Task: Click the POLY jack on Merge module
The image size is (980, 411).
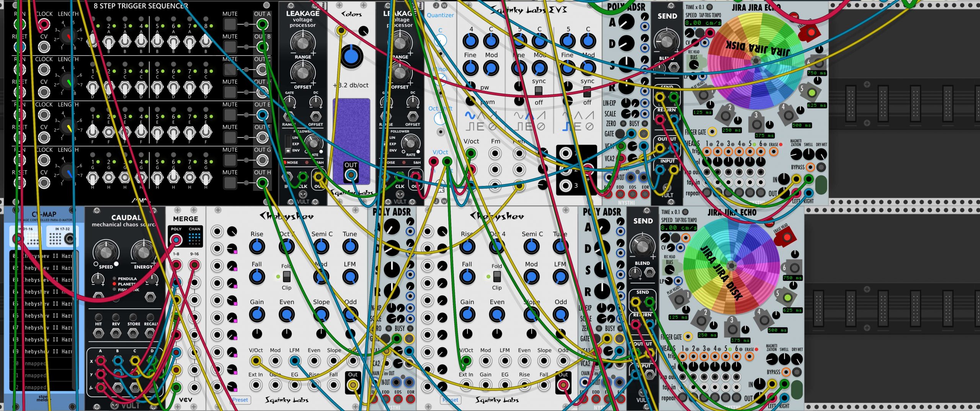Action: [x=176, y=240]
